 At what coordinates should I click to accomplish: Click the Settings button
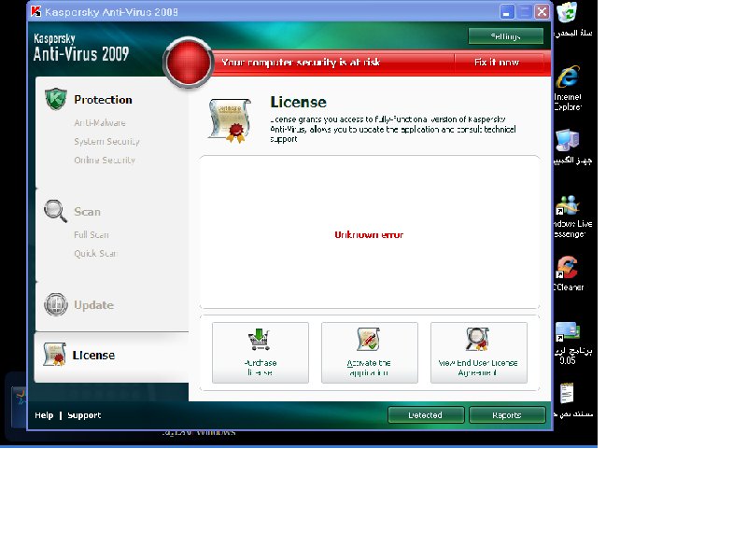pos(505,36)
